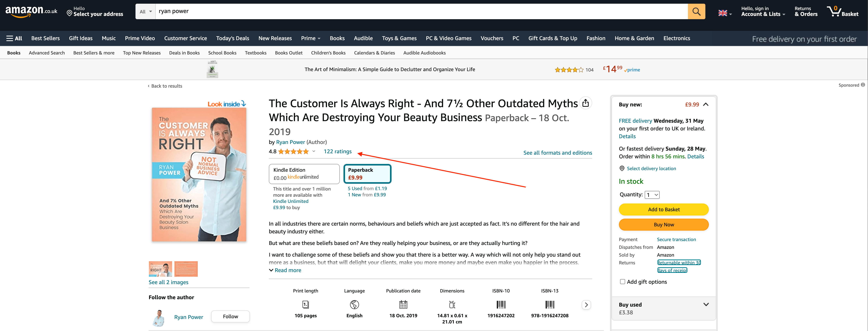Click the Buy Now button

tap(664, 225)
